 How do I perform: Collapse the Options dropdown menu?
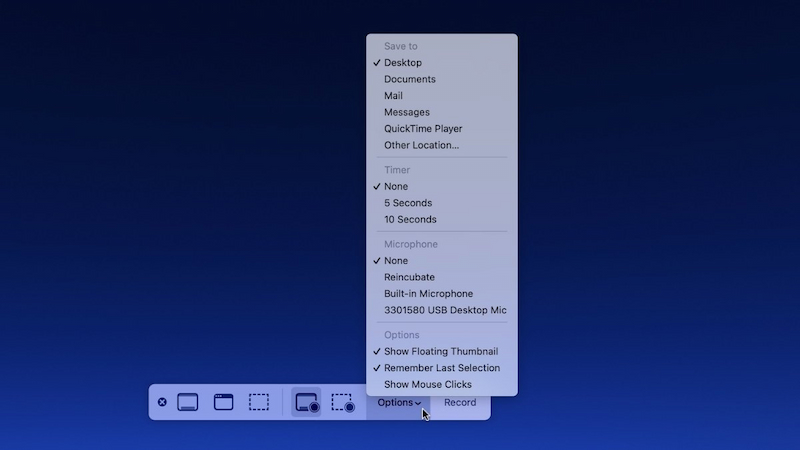tap(398, 403)
